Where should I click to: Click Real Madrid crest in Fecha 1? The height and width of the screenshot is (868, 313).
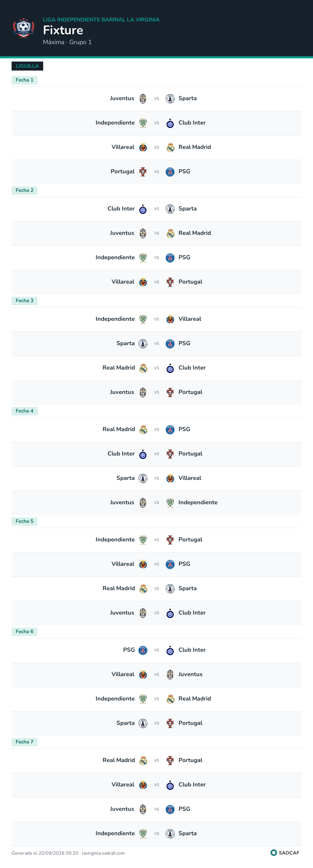(x=170, y=147)
